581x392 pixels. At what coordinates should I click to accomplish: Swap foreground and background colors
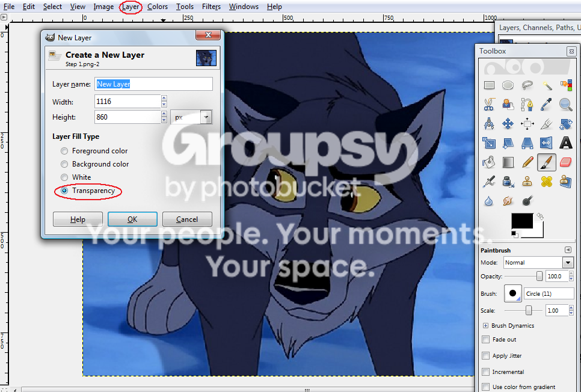click(540, 217)
